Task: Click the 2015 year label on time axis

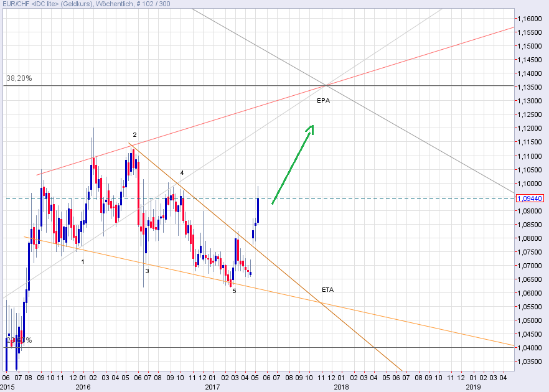Action: [7, 387]
